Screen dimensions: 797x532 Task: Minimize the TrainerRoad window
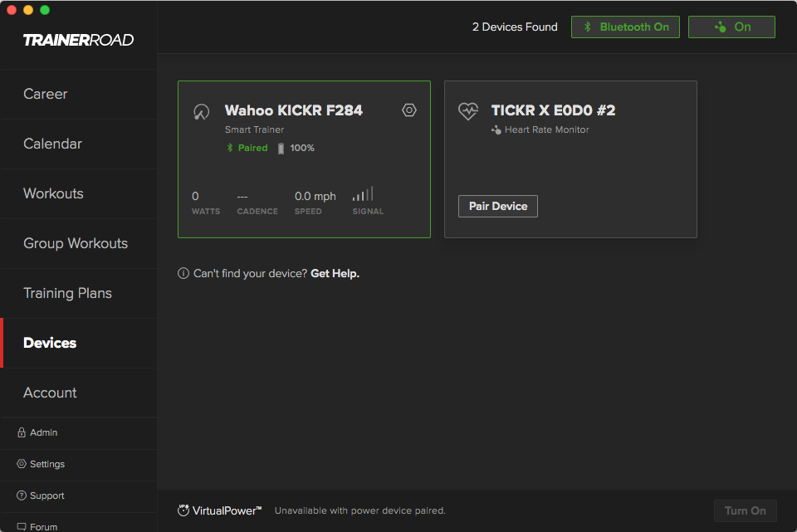click(x=28, y=10)
